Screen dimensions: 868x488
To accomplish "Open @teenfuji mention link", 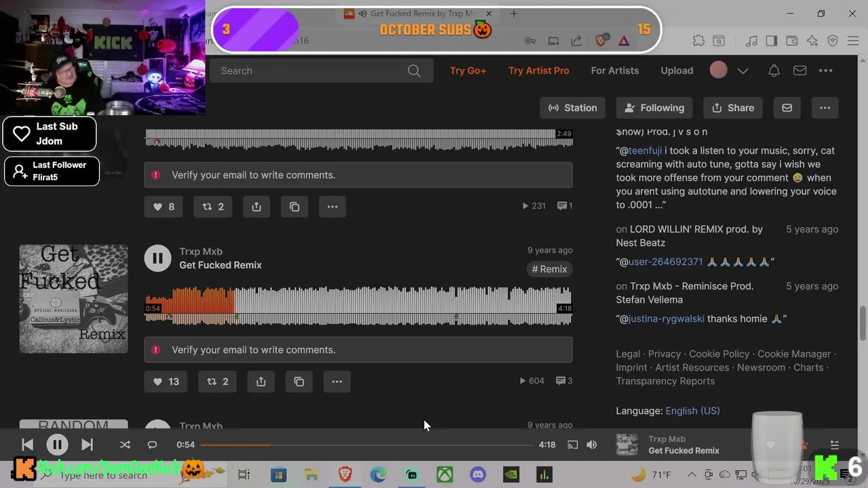I will pyautogui.click(x=644, y=150).
